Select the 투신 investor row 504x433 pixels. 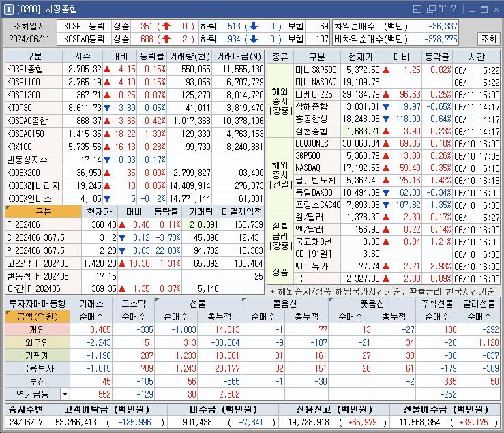38,381
